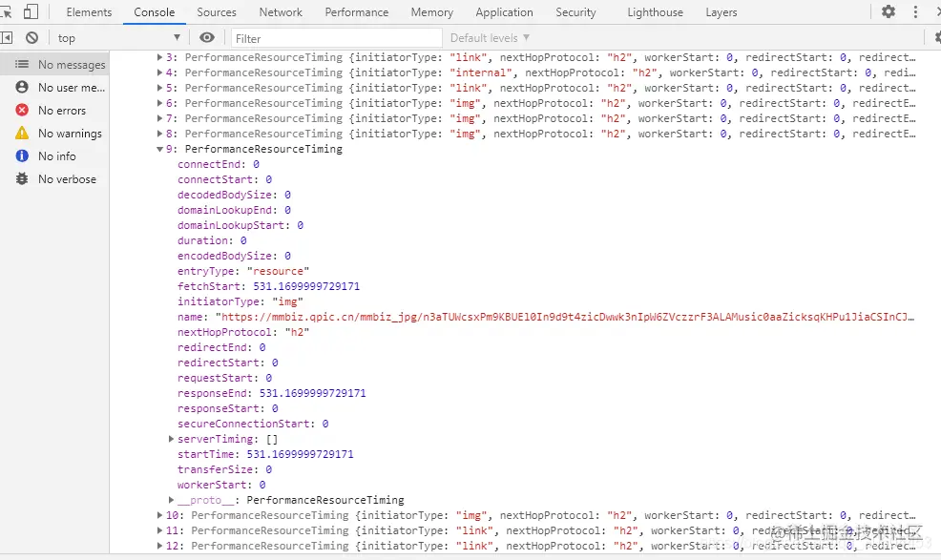Click the transferSize property

(224, 469)
